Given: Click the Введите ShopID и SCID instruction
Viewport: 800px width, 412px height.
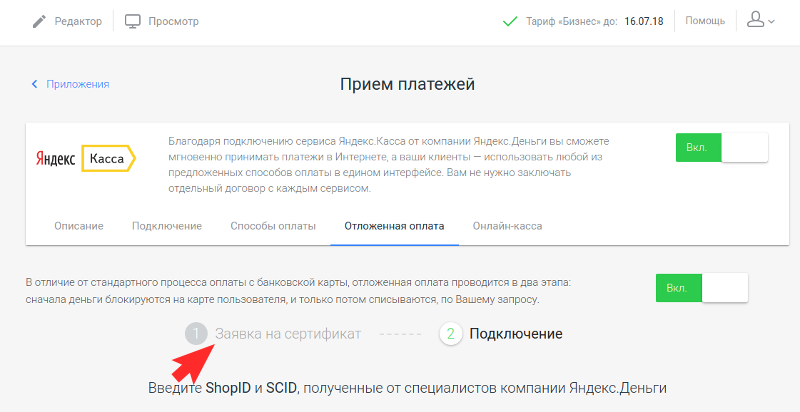Looking at the screenshot, I should coord(408,388).
